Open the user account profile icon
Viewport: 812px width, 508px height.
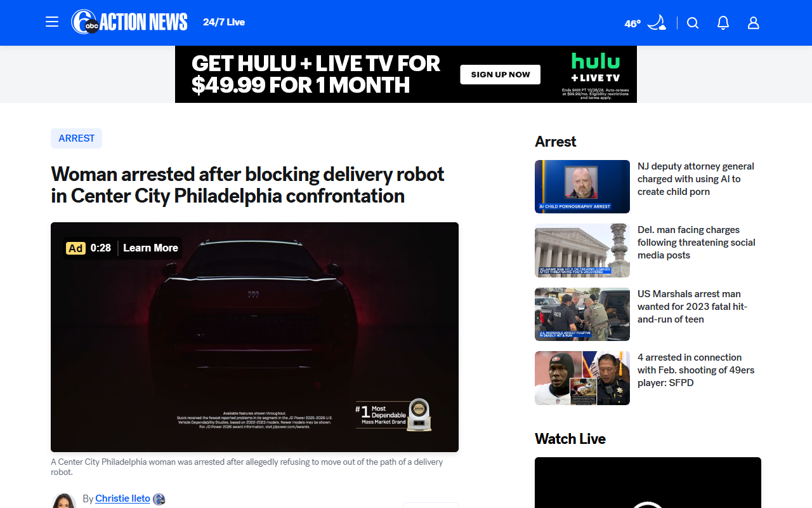coord(754,23)
